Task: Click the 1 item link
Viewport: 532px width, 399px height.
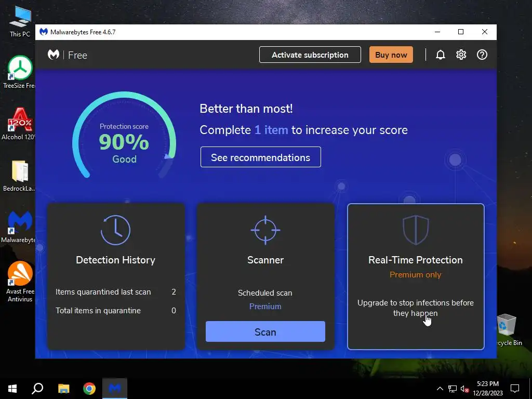Action: tap(271, 130)
